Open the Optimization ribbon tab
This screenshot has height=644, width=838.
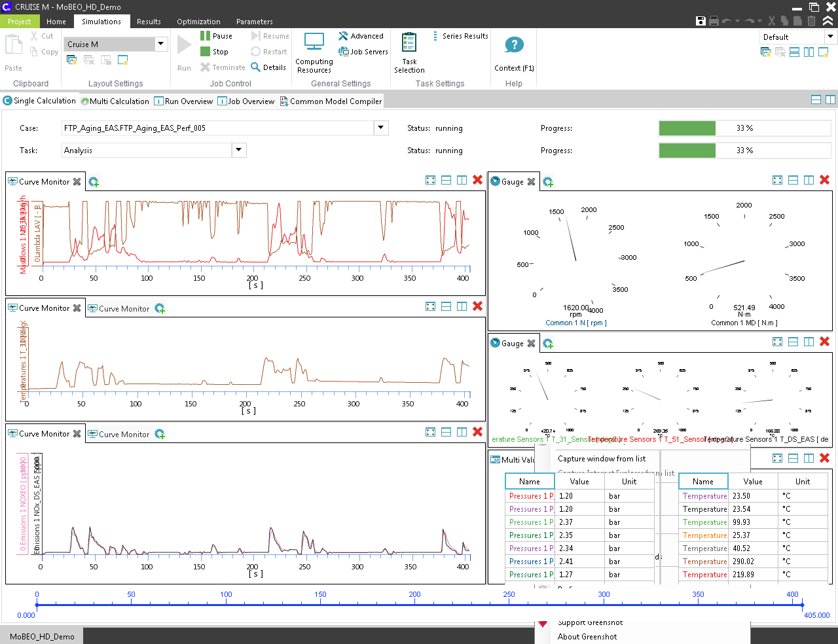(x=198, y=22)
